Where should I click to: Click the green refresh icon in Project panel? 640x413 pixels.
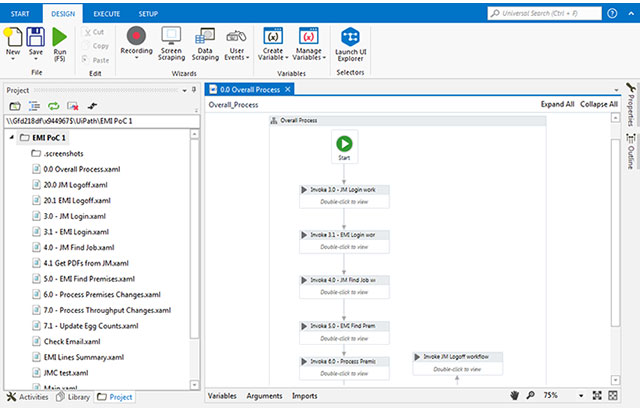[53, 105]
